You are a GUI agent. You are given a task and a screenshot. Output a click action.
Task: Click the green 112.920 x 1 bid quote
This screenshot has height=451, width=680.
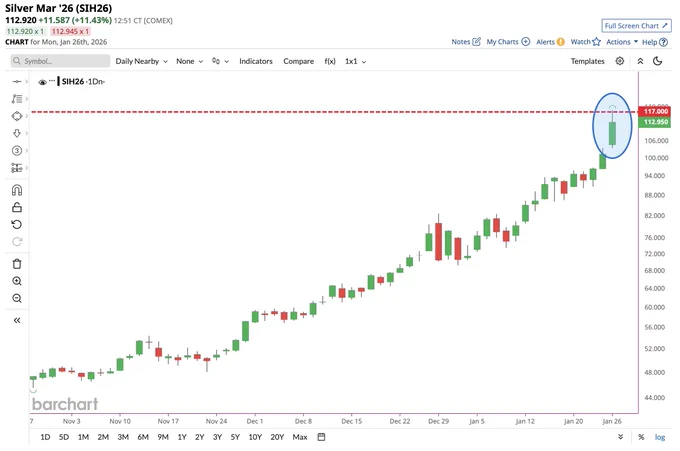pyautogui.click(x=25, y=31)
